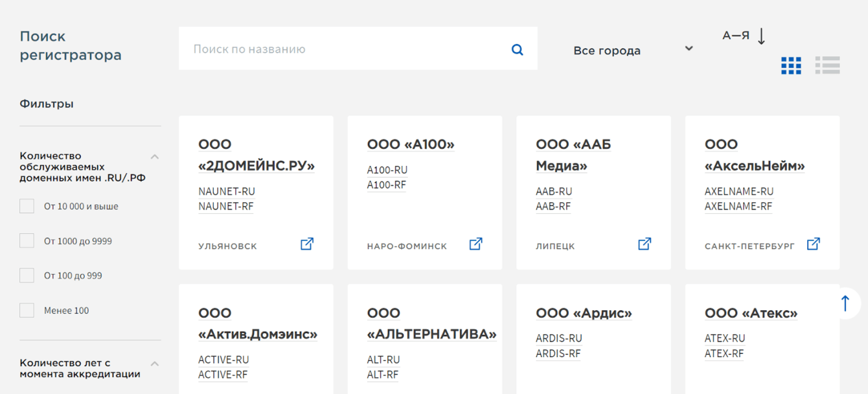Check the «От 10 000 и выше» filter

pos(27,206)
